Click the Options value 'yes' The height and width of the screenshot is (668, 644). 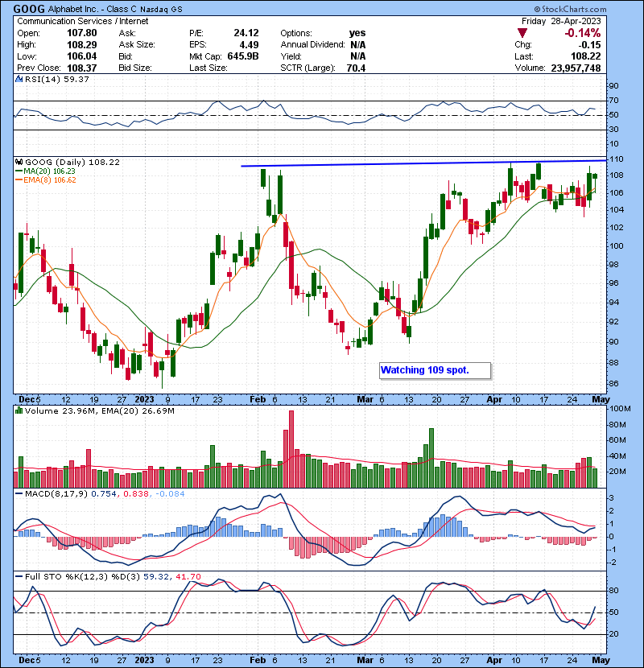(x=357, y=33)
